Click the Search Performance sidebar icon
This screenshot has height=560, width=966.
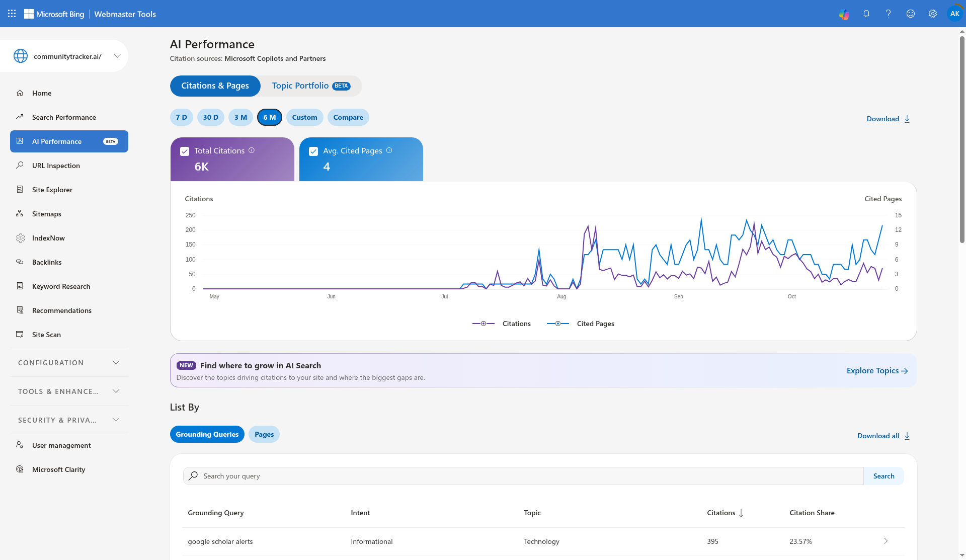pos(20,117)
